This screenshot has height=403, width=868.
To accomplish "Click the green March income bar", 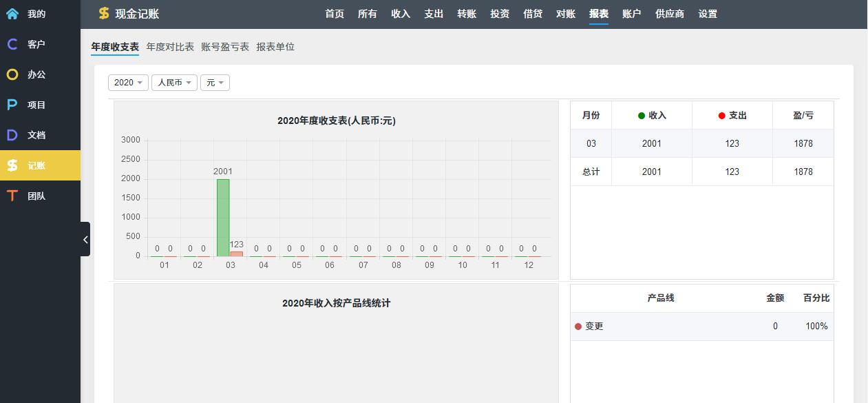I will (x=223, y=217).
